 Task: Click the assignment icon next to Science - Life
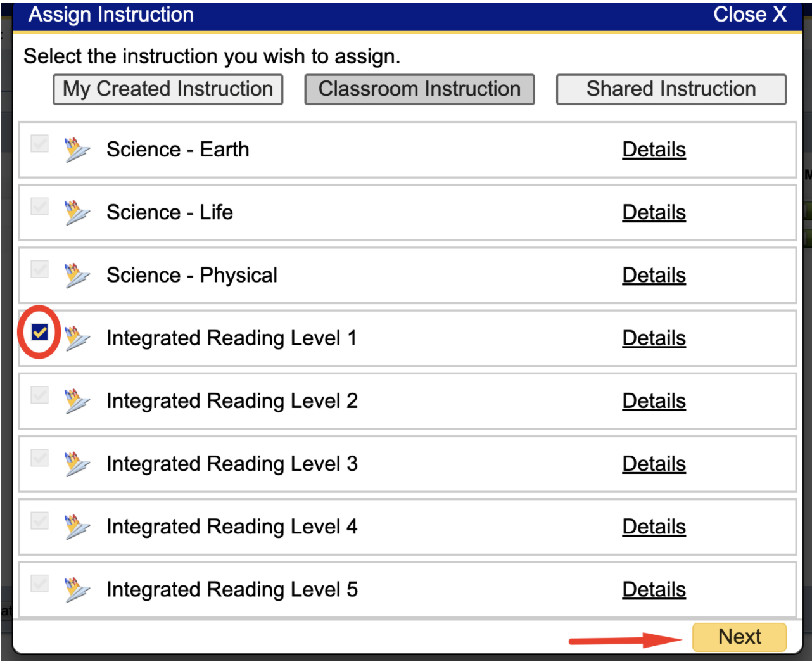(x=78, y=212)
